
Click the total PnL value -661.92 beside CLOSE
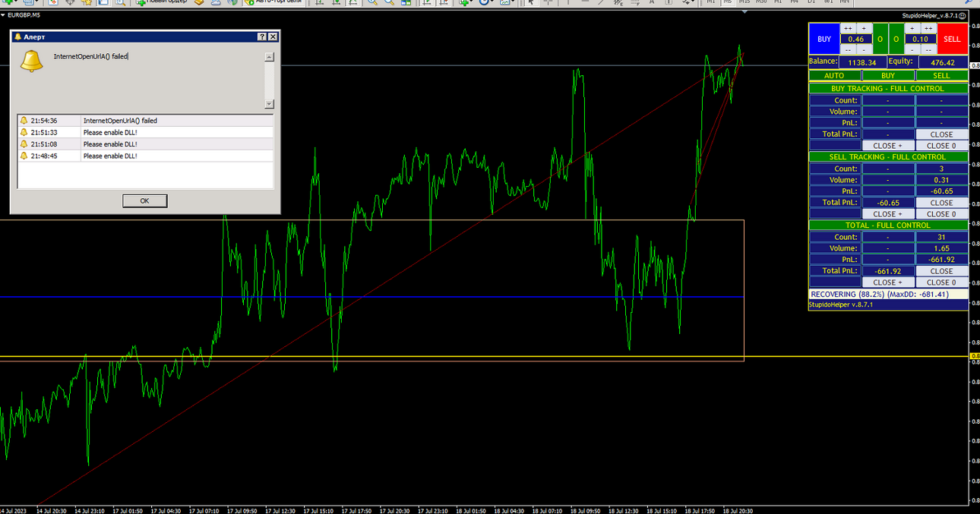(x=888, y=271)
